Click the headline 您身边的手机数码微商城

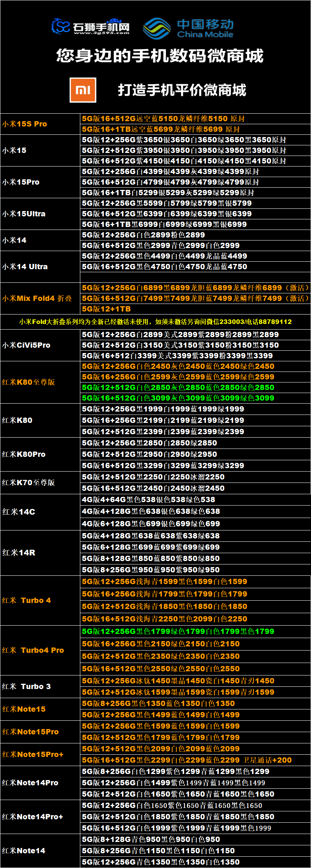(x=159, y=56)
